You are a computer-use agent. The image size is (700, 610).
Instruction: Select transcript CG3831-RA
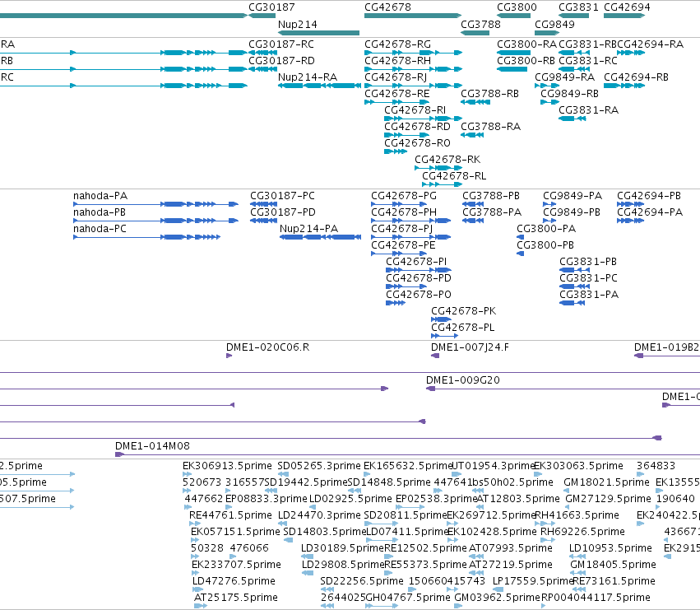573,119
